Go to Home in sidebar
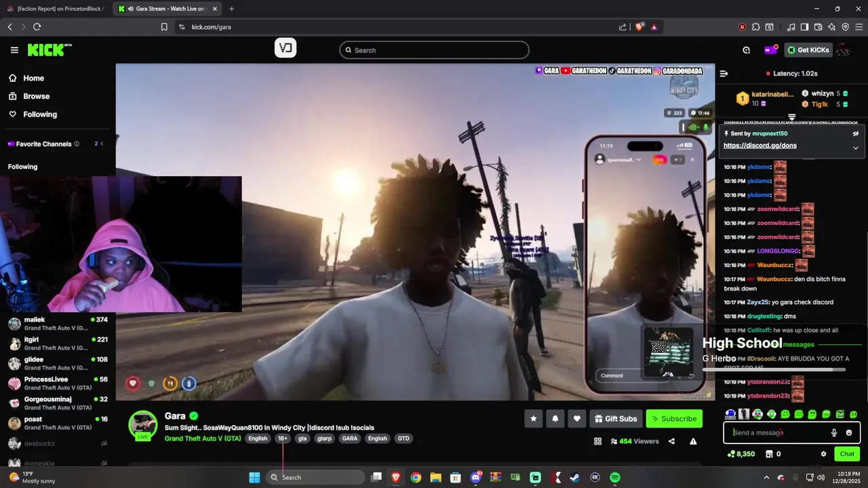Viewport: 868px width, 488px height. point(26,78)
